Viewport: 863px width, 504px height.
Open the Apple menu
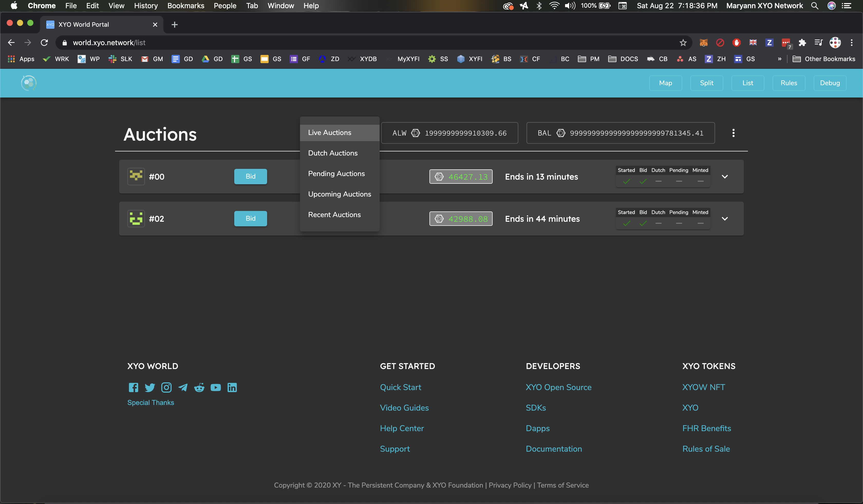click(x=14, y=6)
